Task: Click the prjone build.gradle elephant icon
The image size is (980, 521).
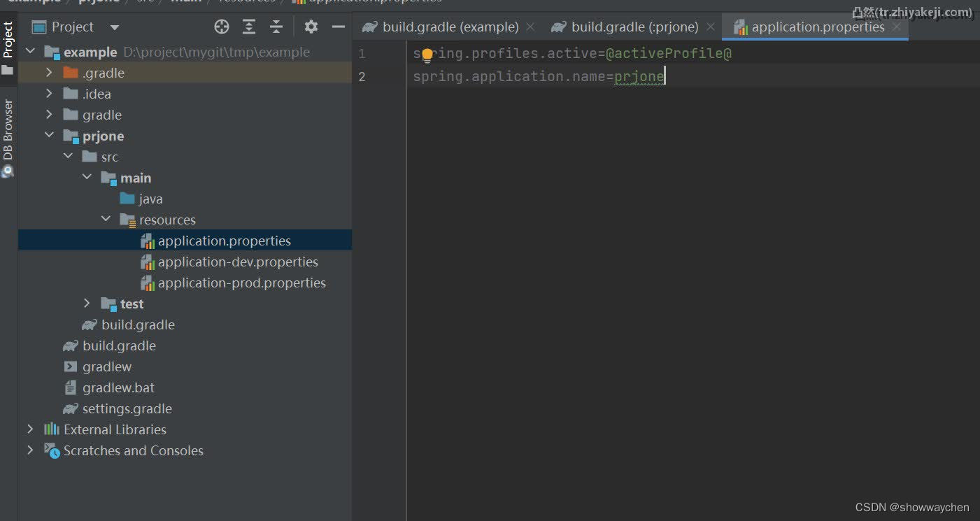Action: 90,325
